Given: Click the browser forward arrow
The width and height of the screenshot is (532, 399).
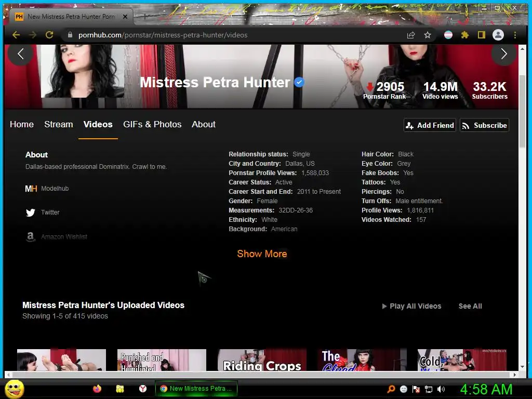Looking at the screenshot, I should point(33,35).
